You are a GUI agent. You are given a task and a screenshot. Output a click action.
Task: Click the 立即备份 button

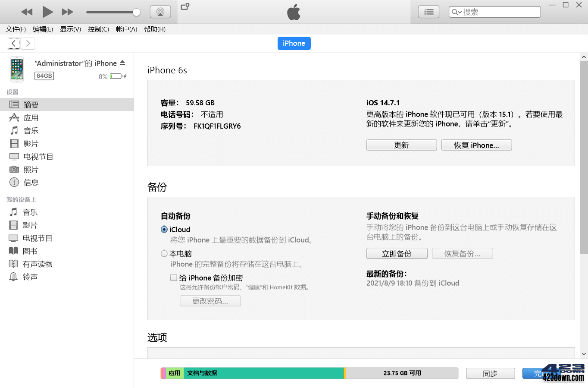click(x=397, y=253)
